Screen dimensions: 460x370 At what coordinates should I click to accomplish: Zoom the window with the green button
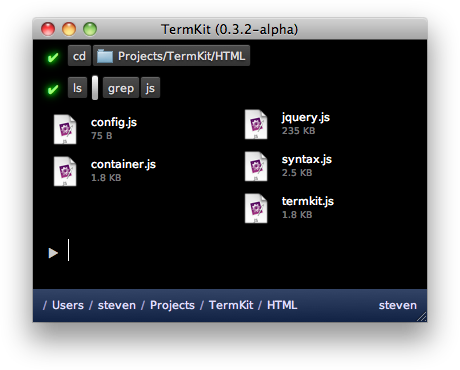90,29
